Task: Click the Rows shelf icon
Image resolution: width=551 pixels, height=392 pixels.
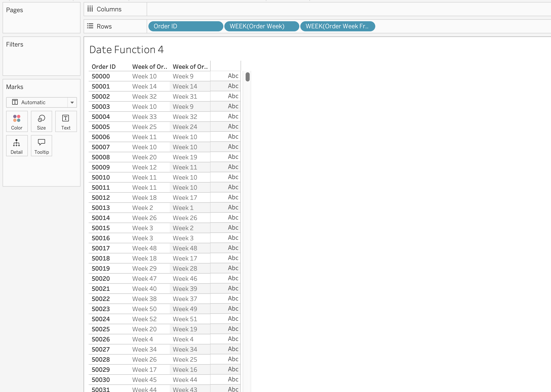Action: pyautogui.click(x=90, y=26)
